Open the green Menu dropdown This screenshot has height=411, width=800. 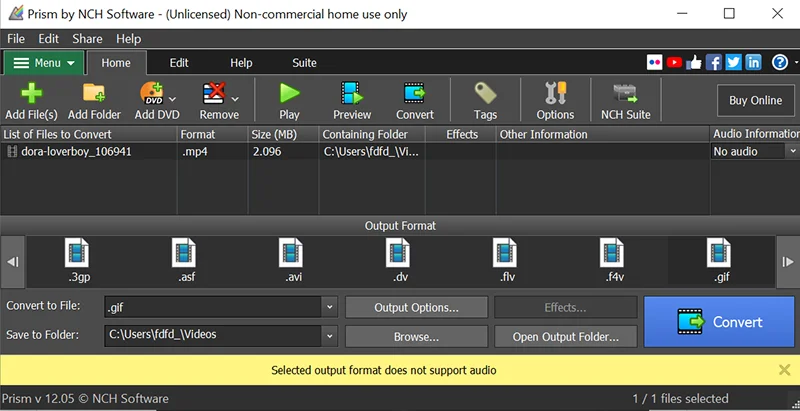(44, 63)
